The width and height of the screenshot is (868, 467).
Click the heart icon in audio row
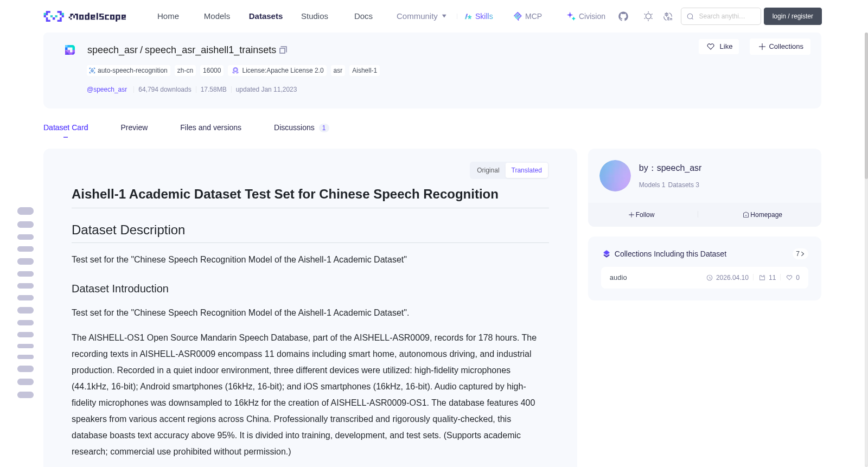pyautogui.click(x=789, y=278)
